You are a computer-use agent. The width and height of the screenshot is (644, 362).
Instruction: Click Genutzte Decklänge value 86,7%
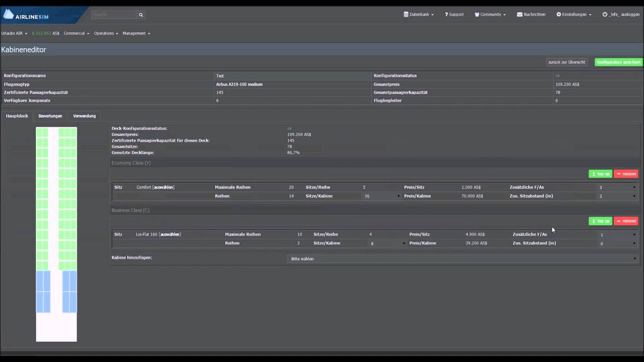click(x=293, y=152)
